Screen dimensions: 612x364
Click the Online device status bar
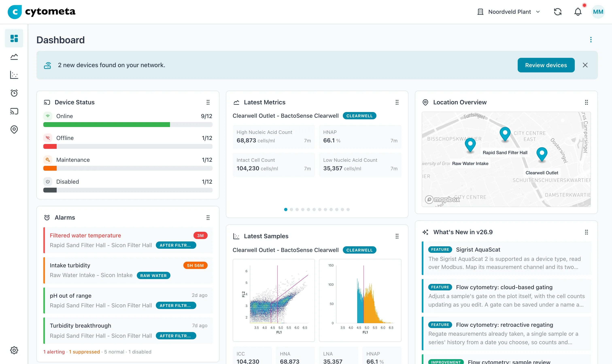point(128,125)
